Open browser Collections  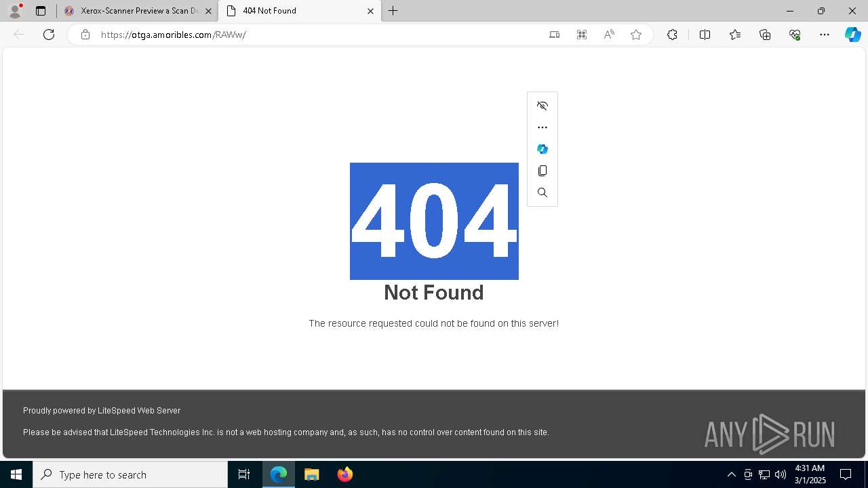point(765,35)
